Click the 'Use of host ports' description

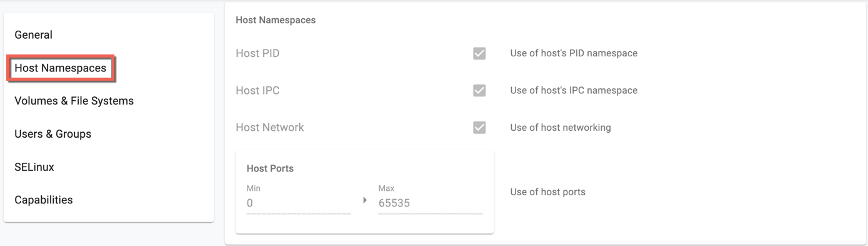click(x=547, y=192)
